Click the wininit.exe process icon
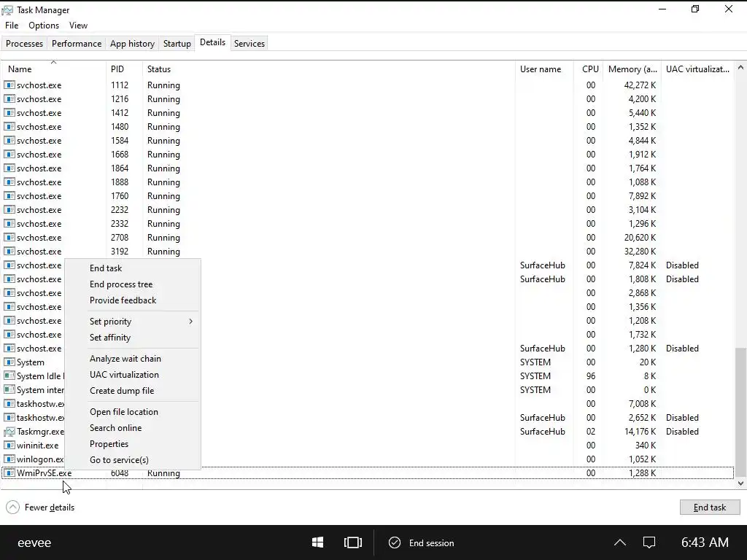 [9, 446]
